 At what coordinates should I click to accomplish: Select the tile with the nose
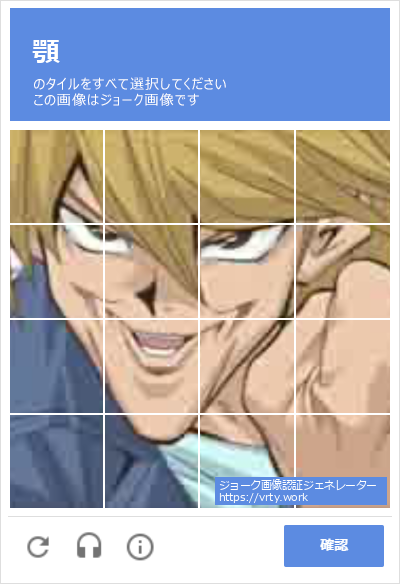pos(152,272)
